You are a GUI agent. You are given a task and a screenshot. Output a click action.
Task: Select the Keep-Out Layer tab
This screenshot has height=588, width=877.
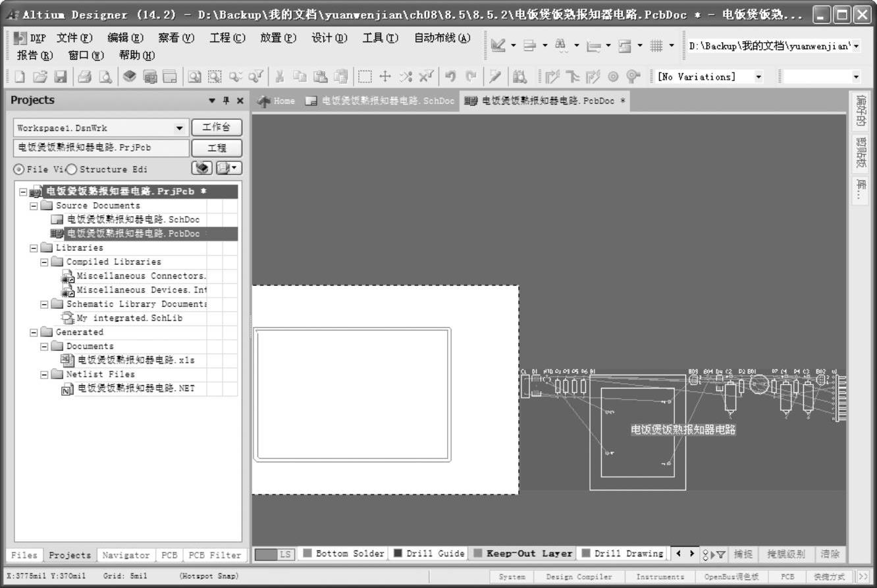[x=523, y=554]
